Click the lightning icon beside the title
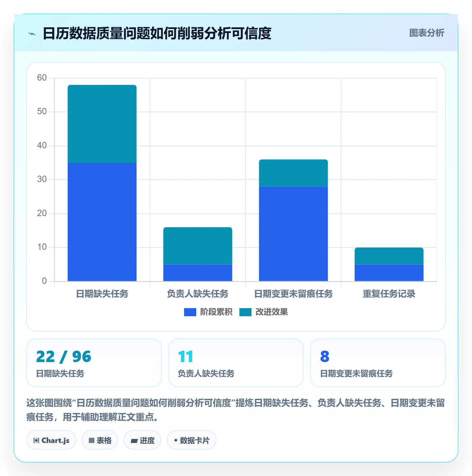 click(x=32, y=34)
